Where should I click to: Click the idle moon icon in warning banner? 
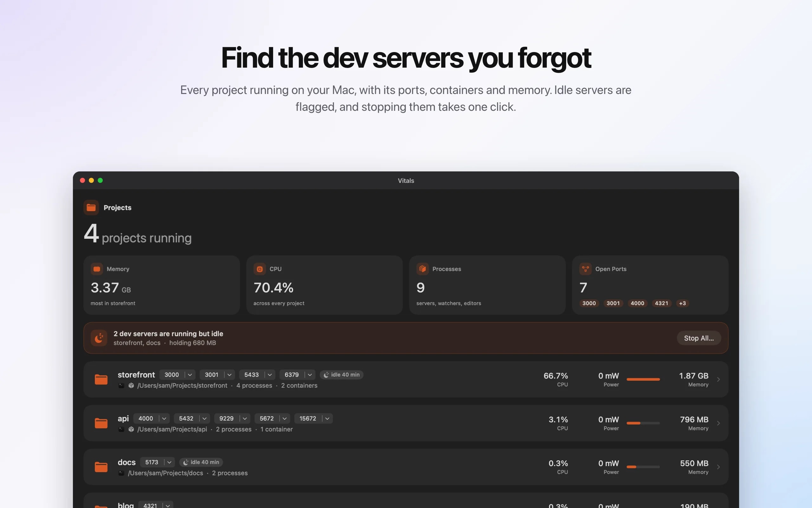(99, 338)
